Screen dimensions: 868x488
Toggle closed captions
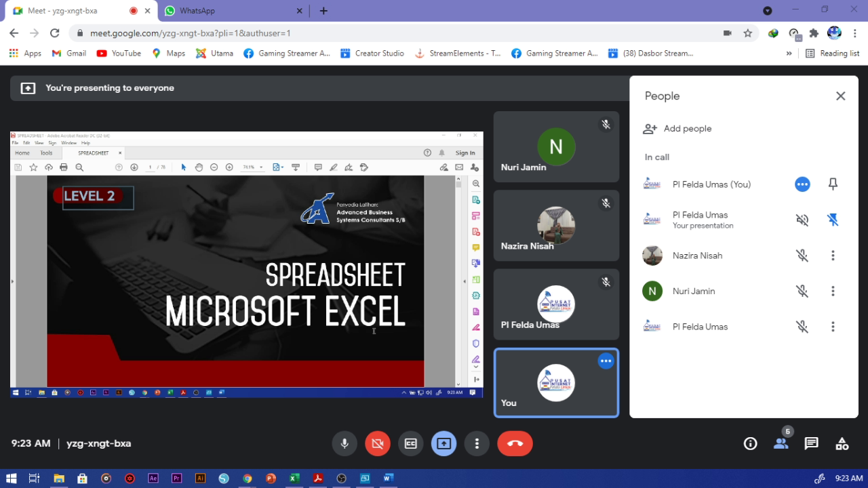410,443
